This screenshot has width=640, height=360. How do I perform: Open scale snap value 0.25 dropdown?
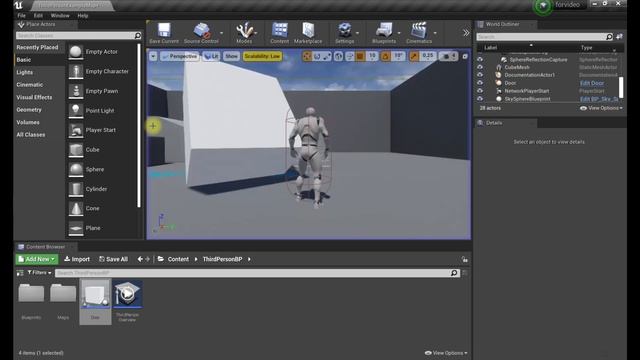pos(427,56)
